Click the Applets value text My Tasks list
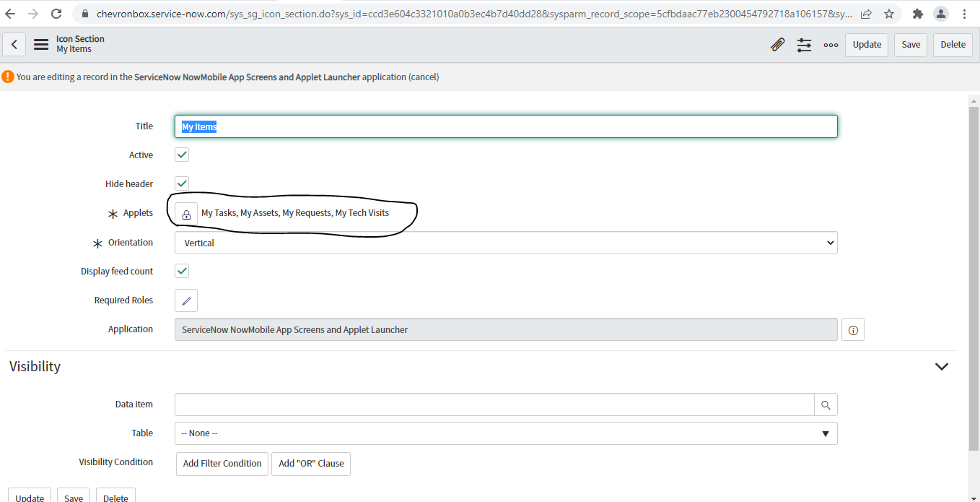The width and height of the screenshot is (980, 502). click(295, 213)
